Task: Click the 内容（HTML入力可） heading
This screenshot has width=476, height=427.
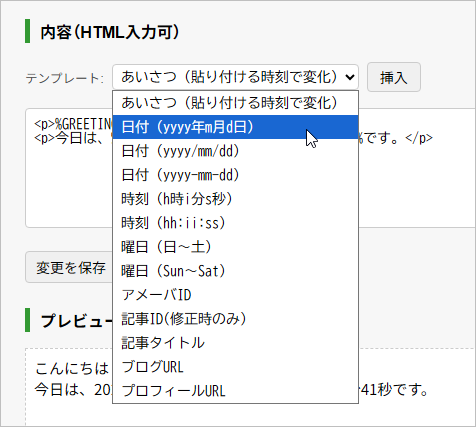Action: pyautogui.click(x=110, y=32)
